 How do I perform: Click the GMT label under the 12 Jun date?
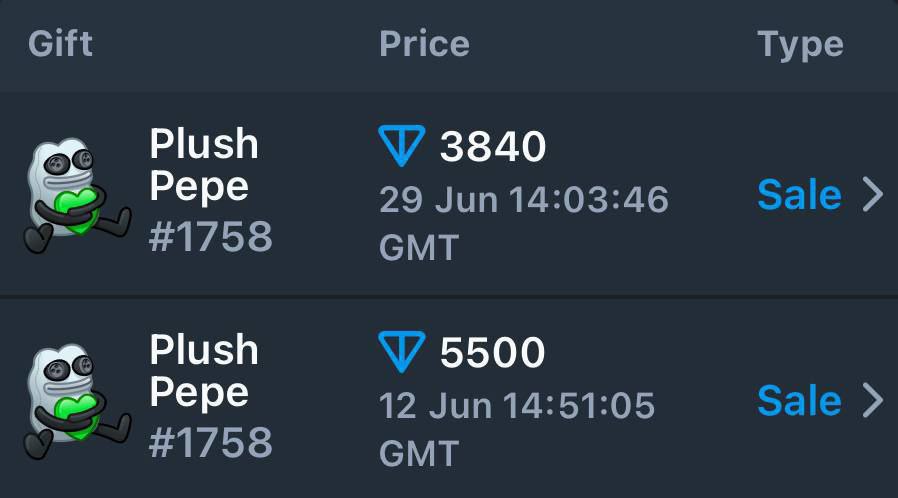[x=419, y=453]
